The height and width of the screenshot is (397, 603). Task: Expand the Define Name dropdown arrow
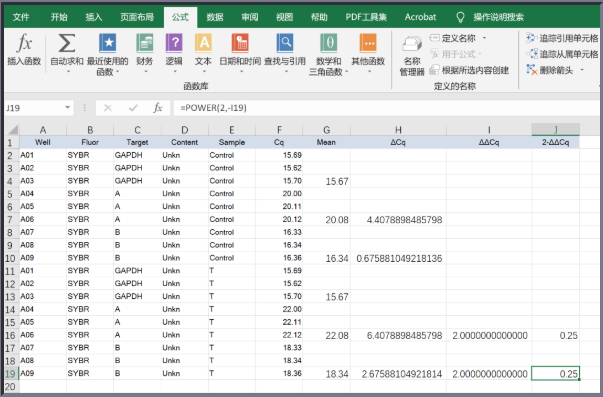point(484,38)
